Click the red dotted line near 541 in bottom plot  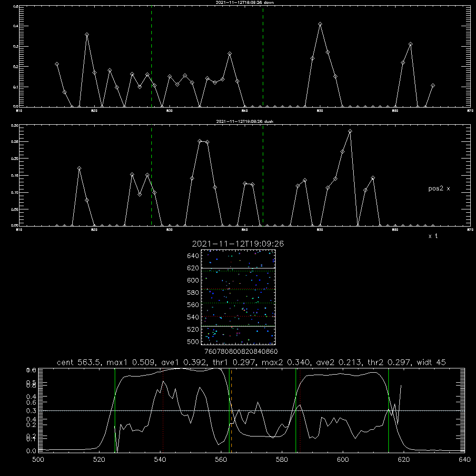(x=163, y=410)
